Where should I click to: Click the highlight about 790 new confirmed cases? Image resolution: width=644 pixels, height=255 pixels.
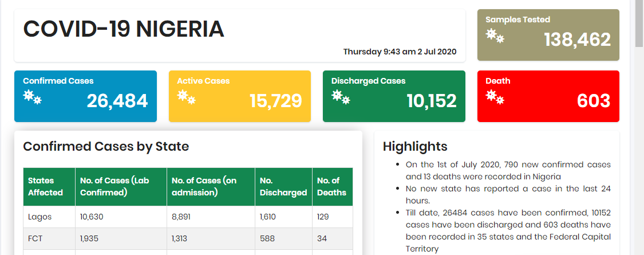[508, 171]
